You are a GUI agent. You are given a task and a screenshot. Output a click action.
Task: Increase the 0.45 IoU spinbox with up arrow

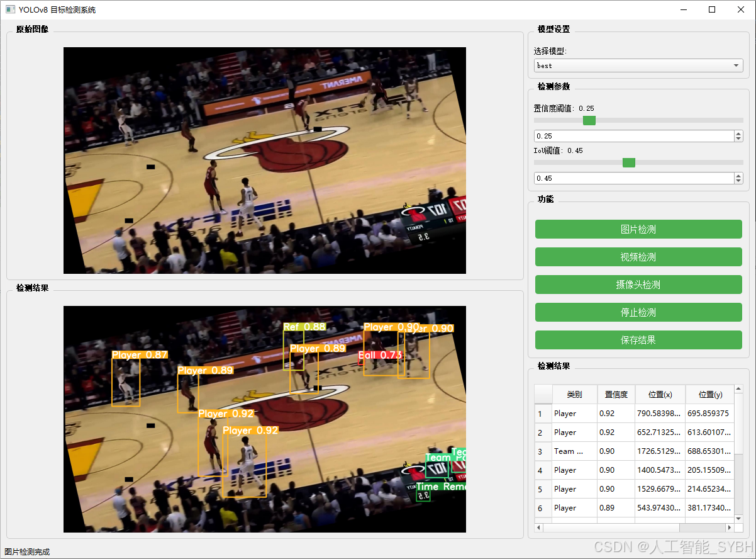click(739, 176)
